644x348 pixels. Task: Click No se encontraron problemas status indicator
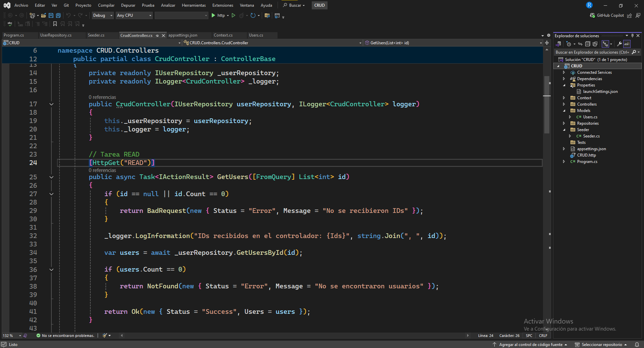(65, 336)
